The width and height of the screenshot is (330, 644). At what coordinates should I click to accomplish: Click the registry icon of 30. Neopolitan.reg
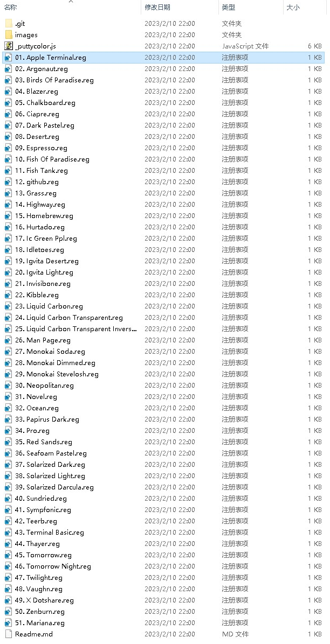pos(9,385)
